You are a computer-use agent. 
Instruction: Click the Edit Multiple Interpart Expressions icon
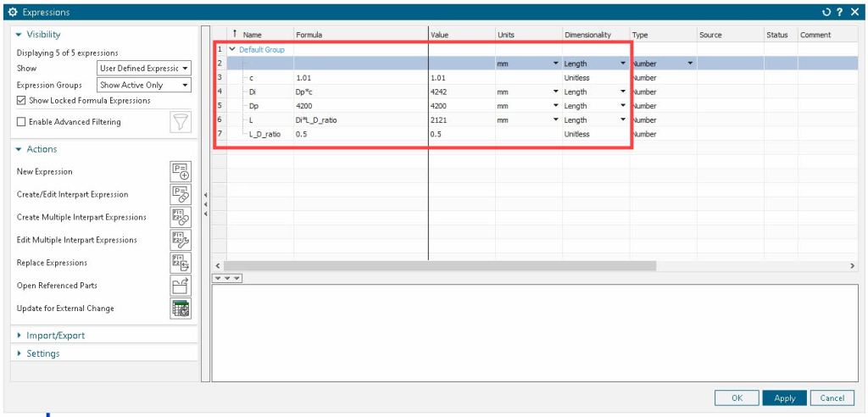(181, 240)
